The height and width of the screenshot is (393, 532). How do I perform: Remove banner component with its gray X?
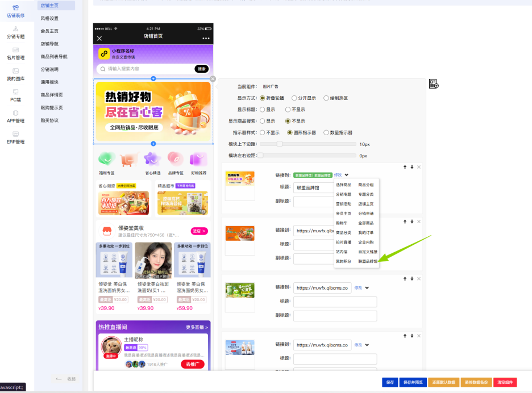tap(213, 79)
